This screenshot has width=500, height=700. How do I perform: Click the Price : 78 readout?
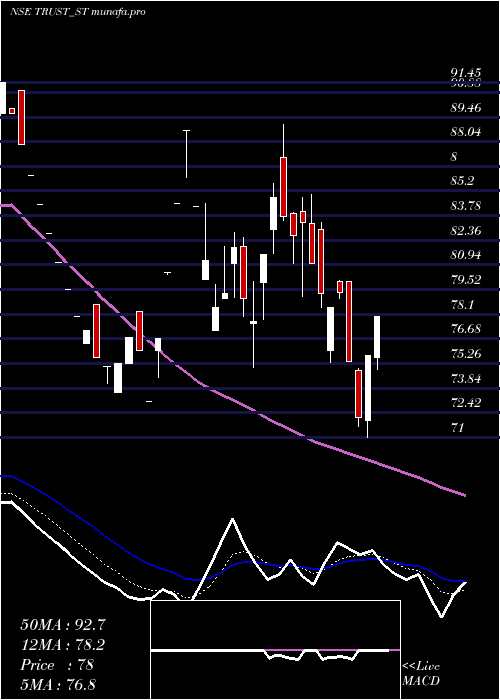pyautogui.click(x=57, y=665)
